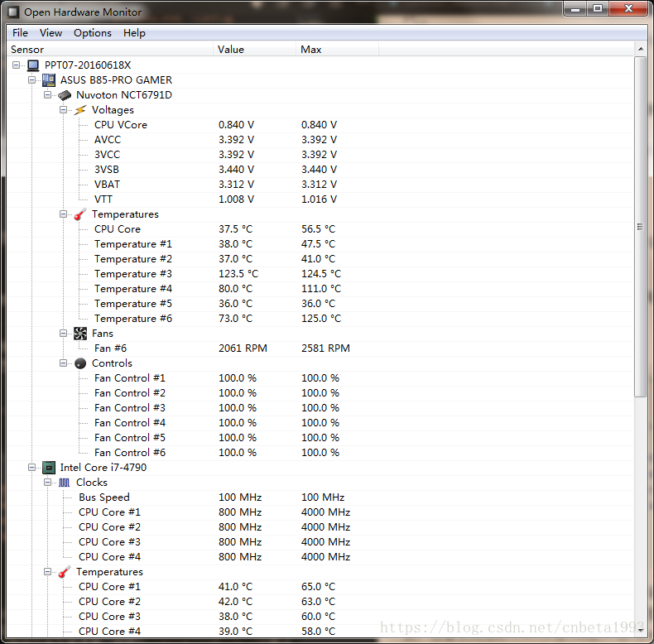Collapse the PPT07-20160618X root node
The image size is (654, 644).
[17, 65]
